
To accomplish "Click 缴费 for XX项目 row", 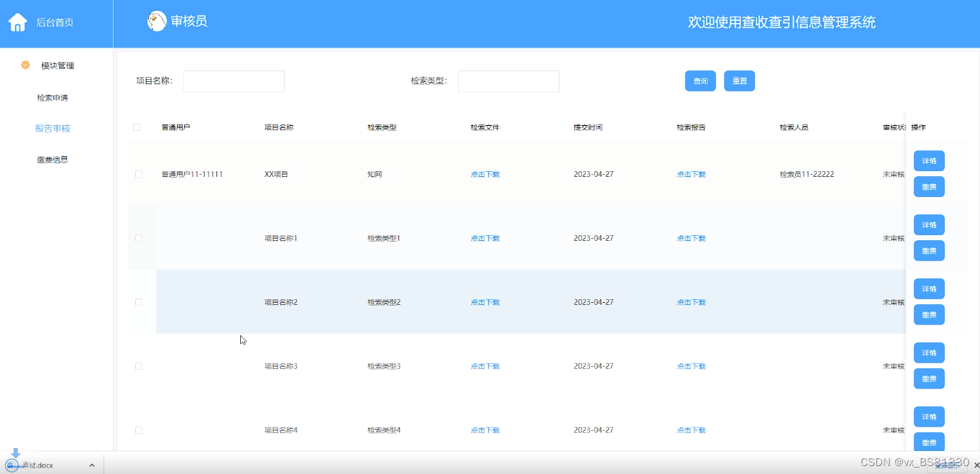I will pyautogui.click(x=929, y=187).
